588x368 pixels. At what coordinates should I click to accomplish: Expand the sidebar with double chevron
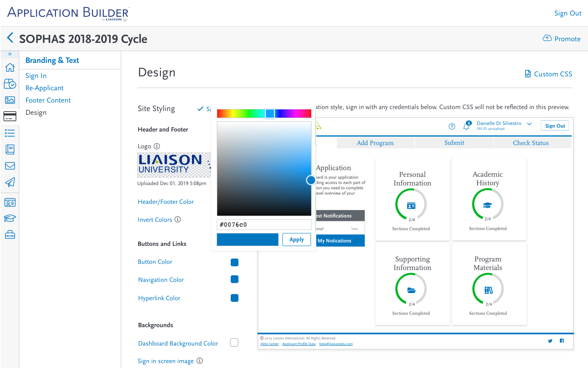coord(10,54)
